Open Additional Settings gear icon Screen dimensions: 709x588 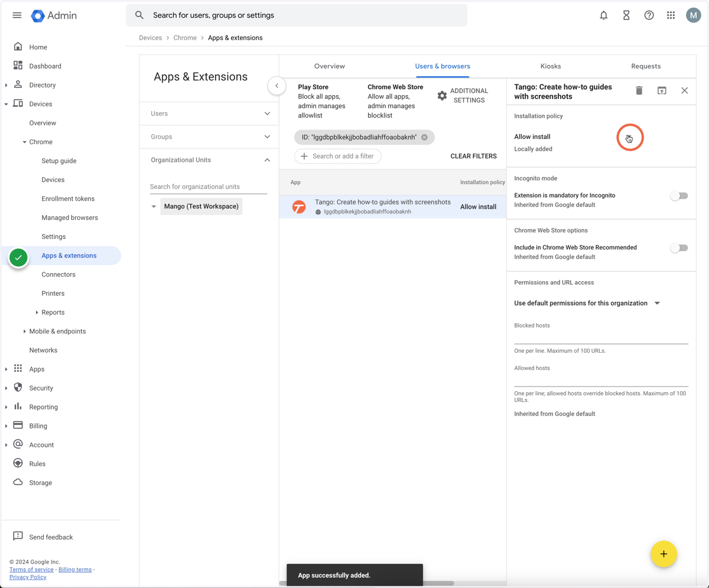tap(442, 96)
